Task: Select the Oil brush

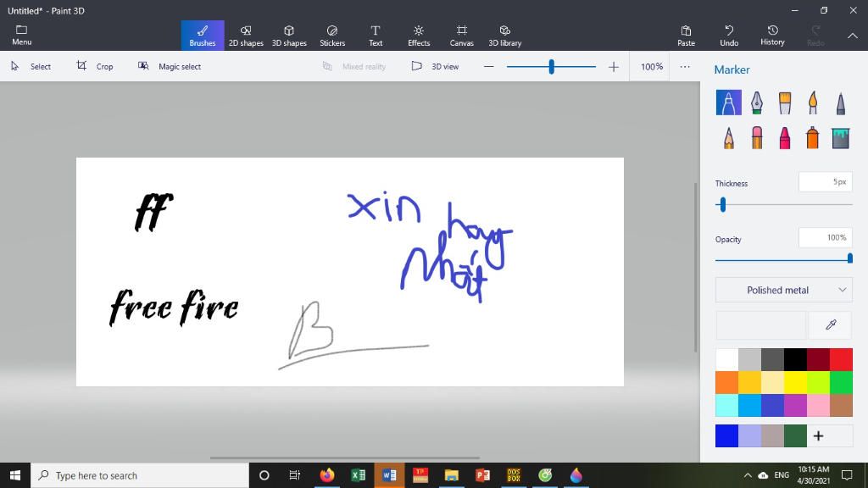Action: (784, 103)
